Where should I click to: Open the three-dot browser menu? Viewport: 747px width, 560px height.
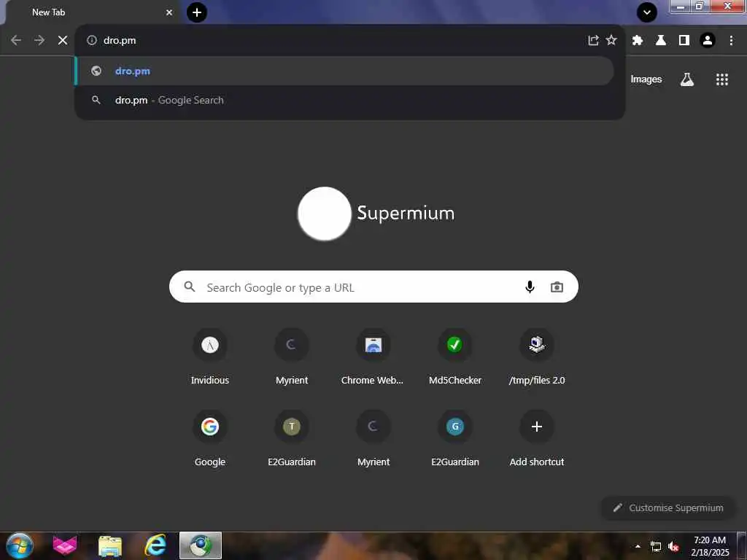731,41
